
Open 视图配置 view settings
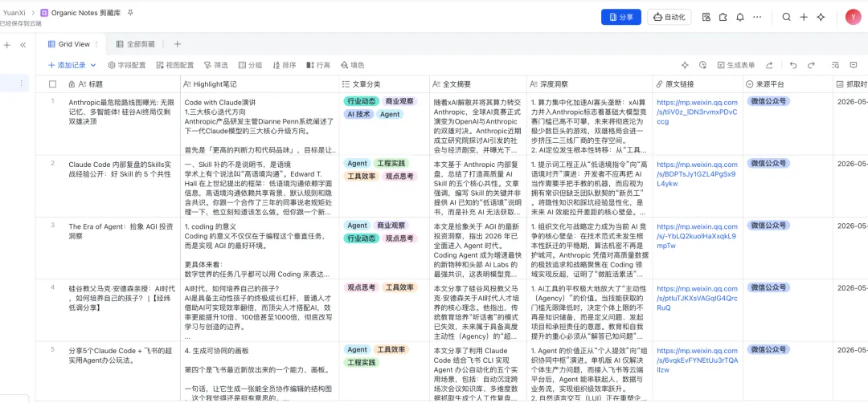(x=175, y=65)
